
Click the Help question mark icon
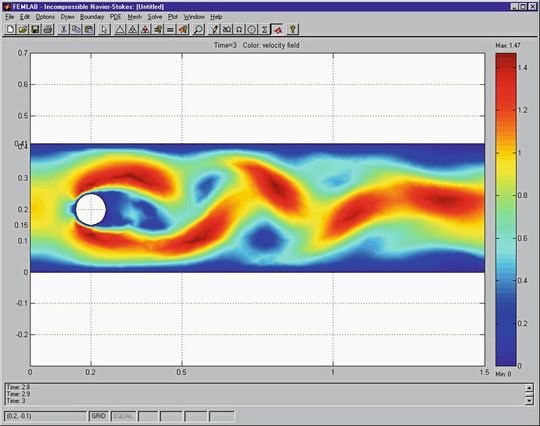click(292, 29)
